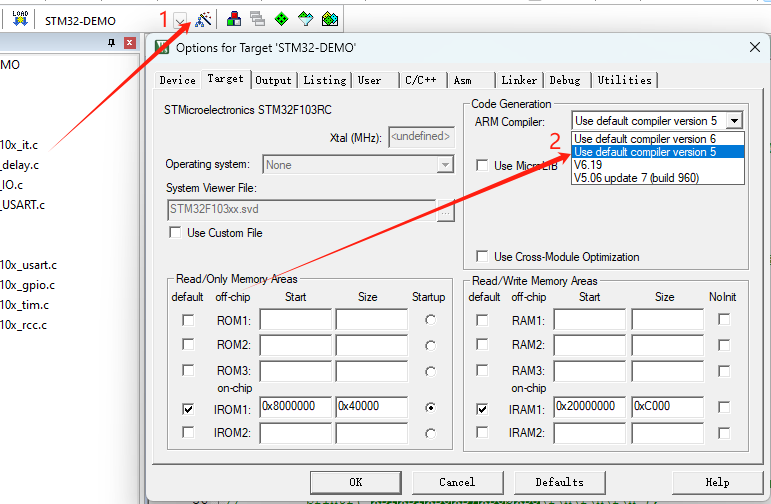Click the IRAM1 Size field 0xC000
The image size is (771, 504).
pyautogui.click(x=667, y=407)
